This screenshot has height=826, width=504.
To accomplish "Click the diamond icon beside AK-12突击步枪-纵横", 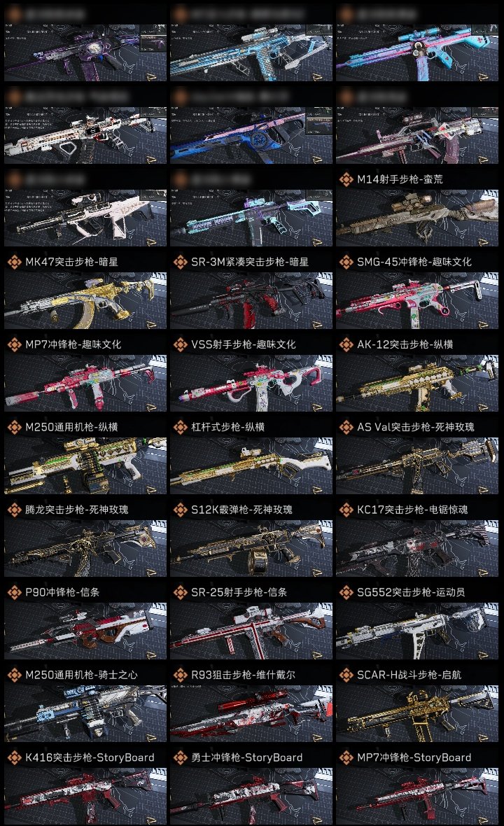I will coord(346,344).
